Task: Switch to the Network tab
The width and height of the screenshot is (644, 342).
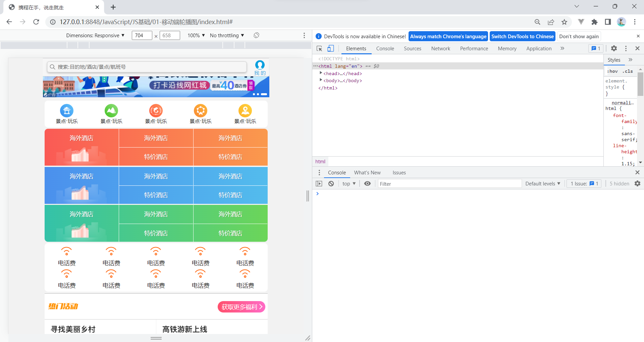Action: pos(440,48)
